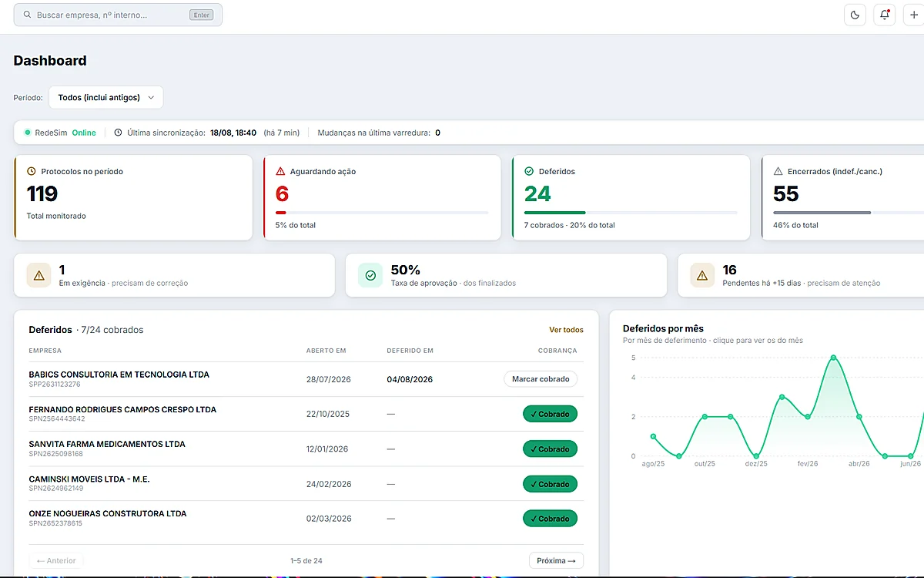Click the clock icon beside Última sincronização
The image size is (924, 578).
[118, 133]
